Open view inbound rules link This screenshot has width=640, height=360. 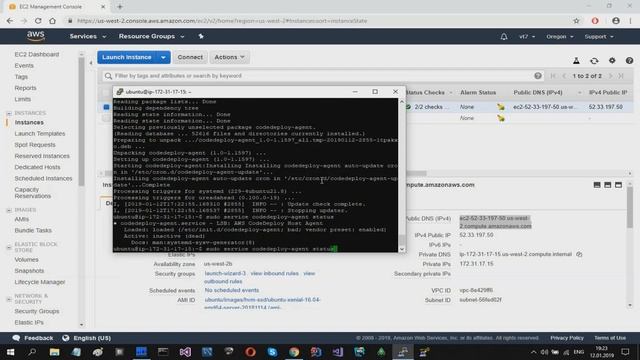pos(274,273)
